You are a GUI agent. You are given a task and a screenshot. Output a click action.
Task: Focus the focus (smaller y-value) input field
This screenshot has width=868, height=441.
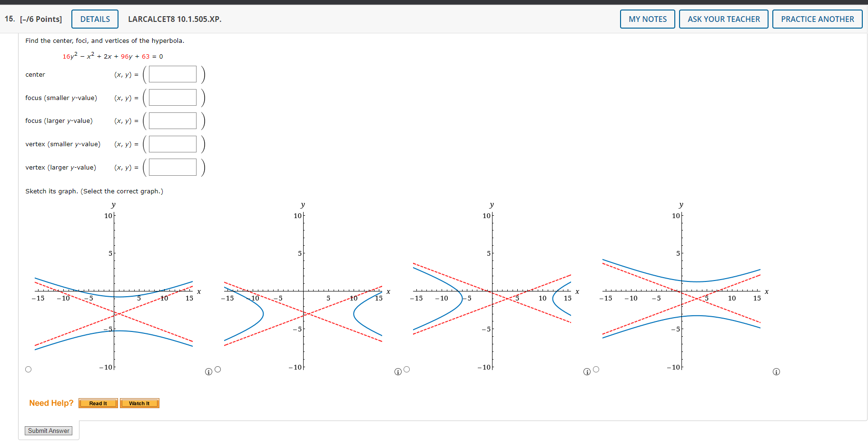173,98
